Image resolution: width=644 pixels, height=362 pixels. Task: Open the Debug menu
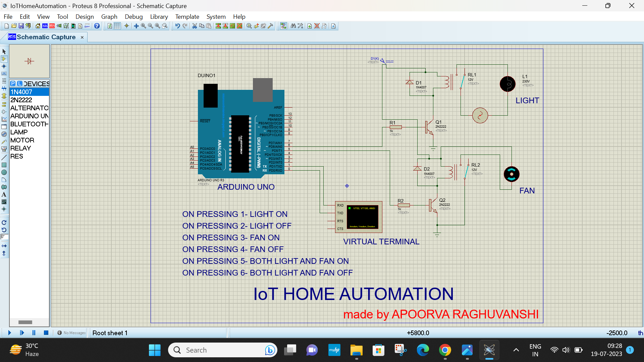[x=133, y=16]
